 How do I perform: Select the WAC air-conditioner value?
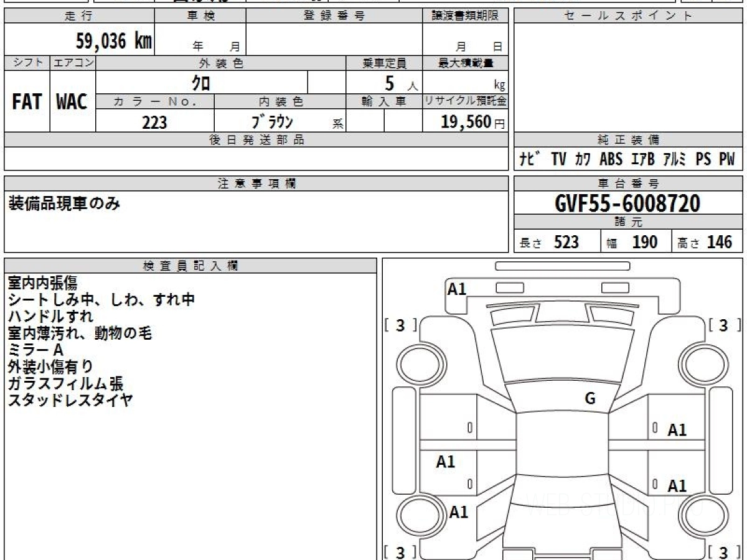coord(72,102)
